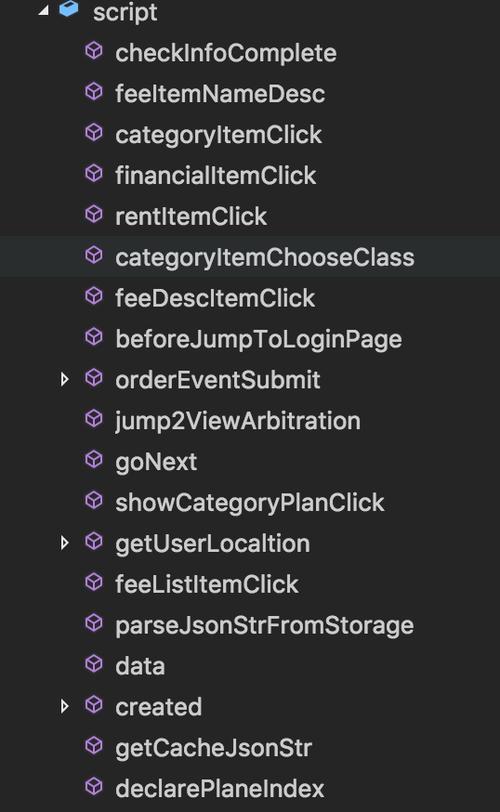Click the cube icon beside goNext
This screenshot has height=812, width=500.
(94, 460)
